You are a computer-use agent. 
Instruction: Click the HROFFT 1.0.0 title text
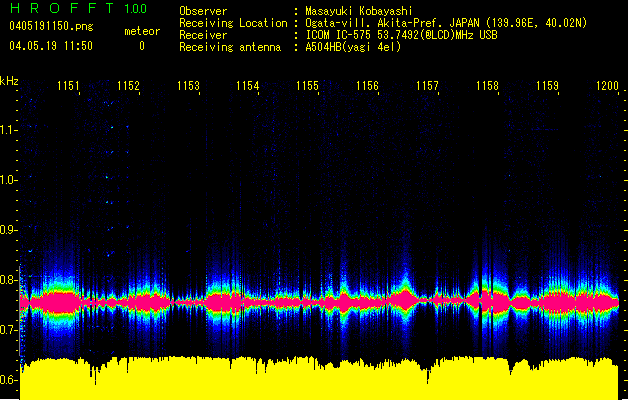[78, 8]
